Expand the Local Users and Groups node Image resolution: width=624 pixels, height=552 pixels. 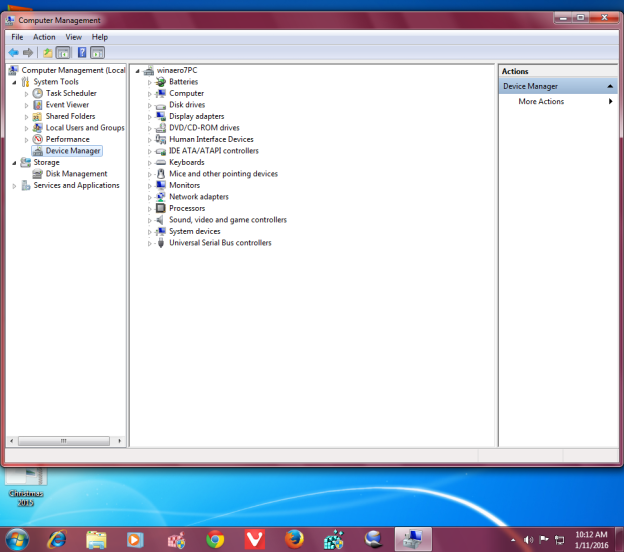click(x=27, y=129)
